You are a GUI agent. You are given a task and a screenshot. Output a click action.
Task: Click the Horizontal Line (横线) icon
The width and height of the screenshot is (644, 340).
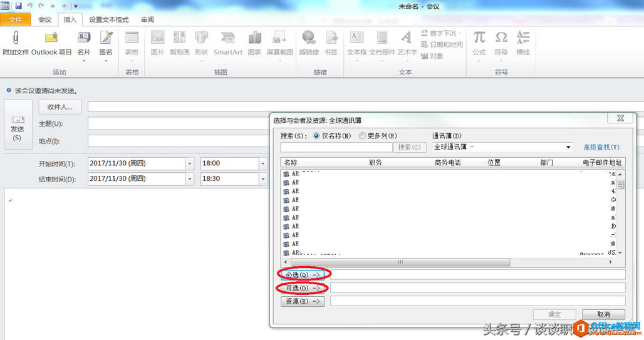click(523, 38)
